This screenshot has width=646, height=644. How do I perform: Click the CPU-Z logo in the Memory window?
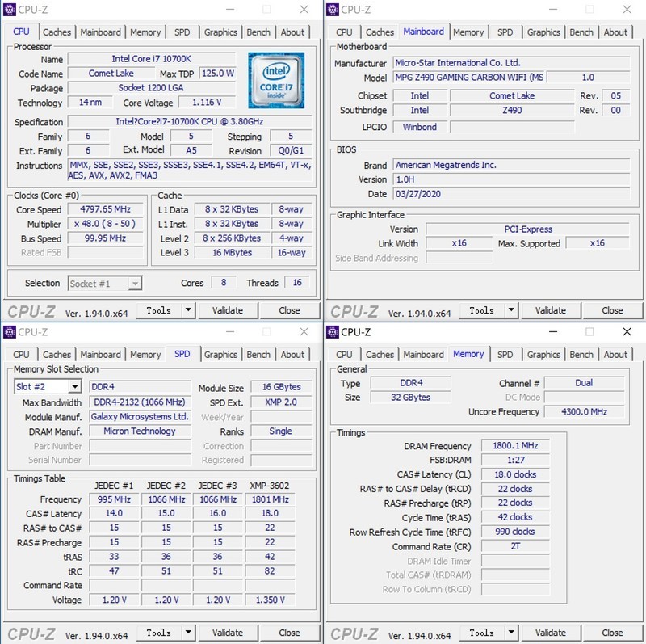coord(354,632)
